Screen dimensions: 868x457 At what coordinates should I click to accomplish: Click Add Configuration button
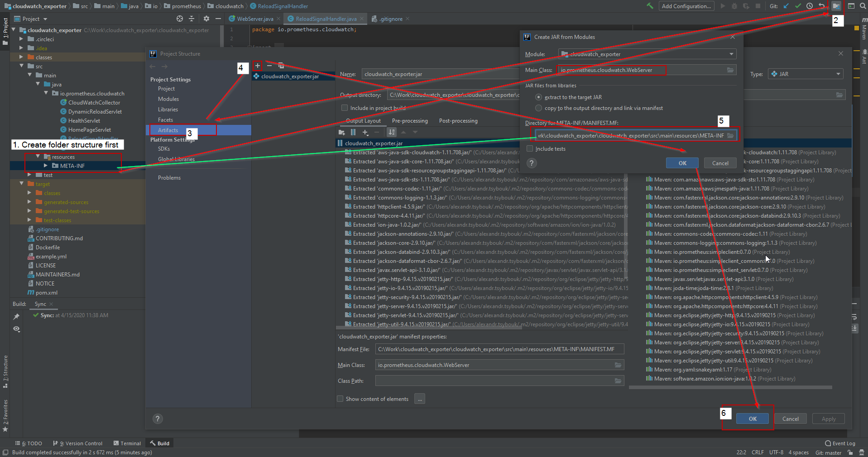click(686, 6)
